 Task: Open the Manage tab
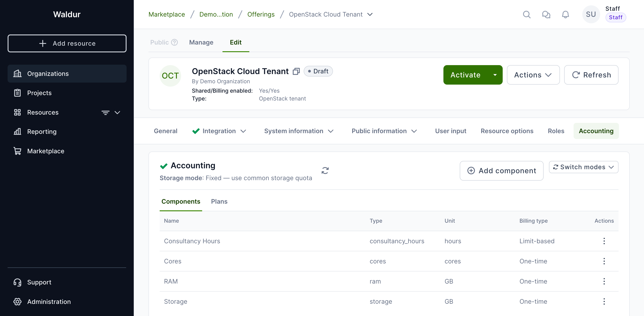click(201, 42)
